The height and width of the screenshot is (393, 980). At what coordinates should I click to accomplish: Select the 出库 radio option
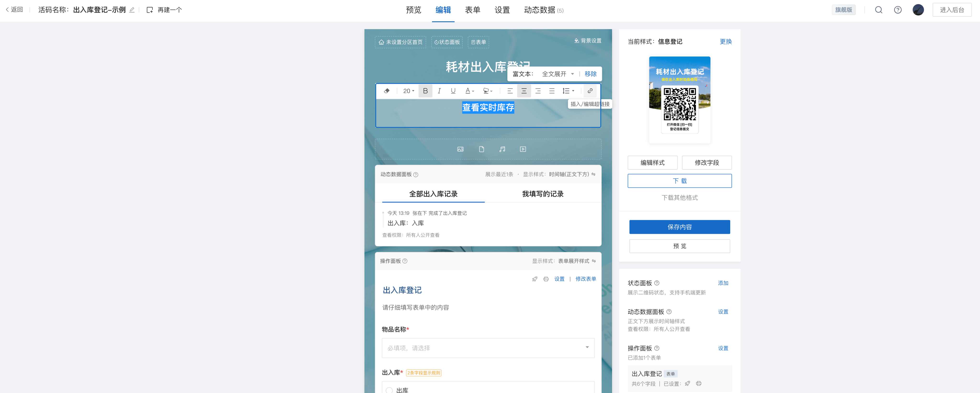tap(389, 390)
